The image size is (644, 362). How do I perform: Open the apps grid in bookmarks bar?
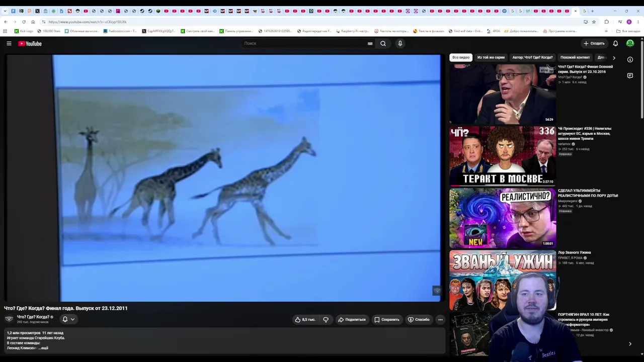click(5, 31)
